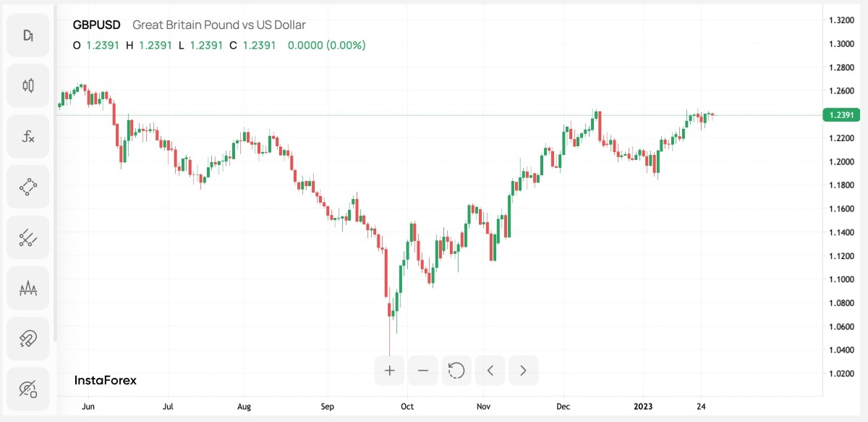Image resolution: width=868 pixels, height=422 pixels.
Task: Open the candlestick chart type menu
Action: click(28, 85)
